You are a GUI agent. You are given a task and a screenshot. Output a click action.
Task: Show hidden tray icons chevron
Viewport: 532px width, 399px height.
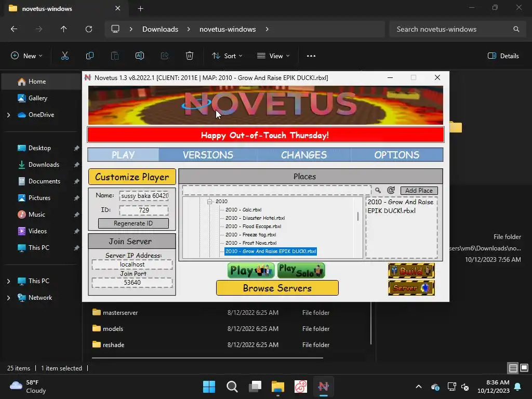[419, 387]
